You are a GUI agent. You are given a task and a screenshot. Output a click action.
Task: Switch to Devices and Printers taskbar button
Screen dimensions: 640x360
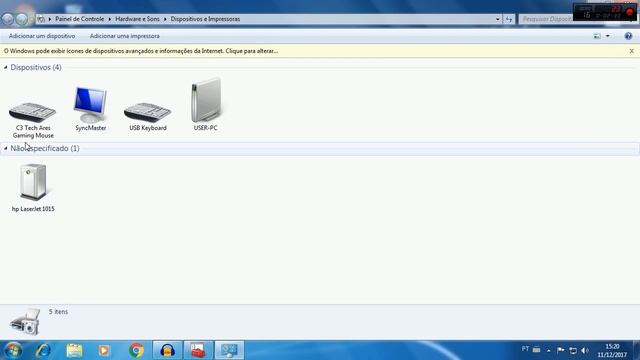pos(229,351)
